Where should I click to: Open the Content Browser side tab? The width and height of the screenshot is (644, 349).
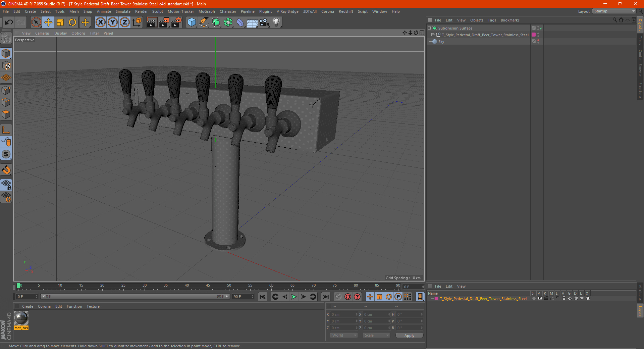click(x=640, y=63)
